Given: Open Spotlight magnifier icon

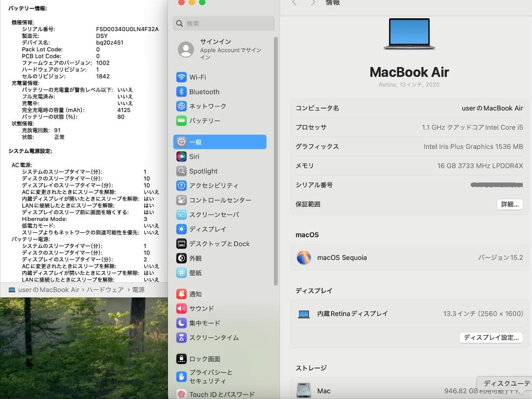Looking at the screenshot, I should click(x=181, y=171).
